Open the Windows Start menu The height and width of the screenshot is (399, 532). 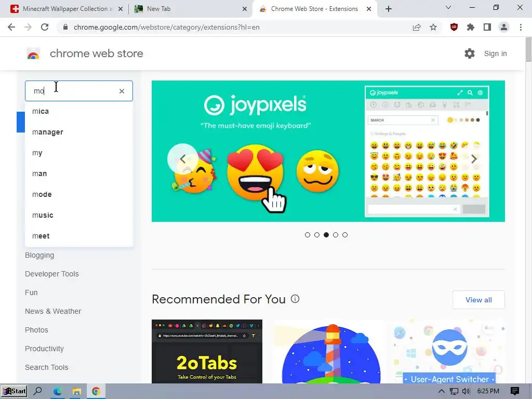pyautogui.click(x=14, y=391)
